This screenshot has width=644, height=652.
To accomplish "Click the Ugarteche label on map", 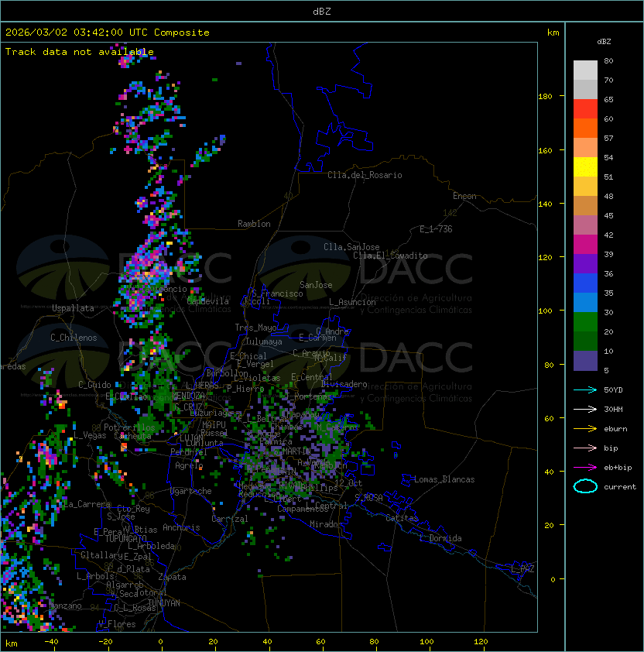I will [190, 491].
